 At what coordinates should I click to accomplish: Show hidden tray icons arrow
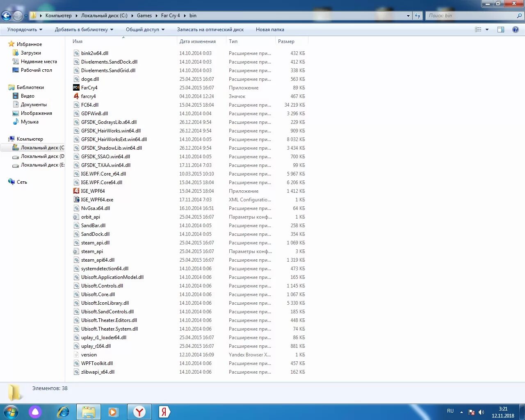click(461, 412)
